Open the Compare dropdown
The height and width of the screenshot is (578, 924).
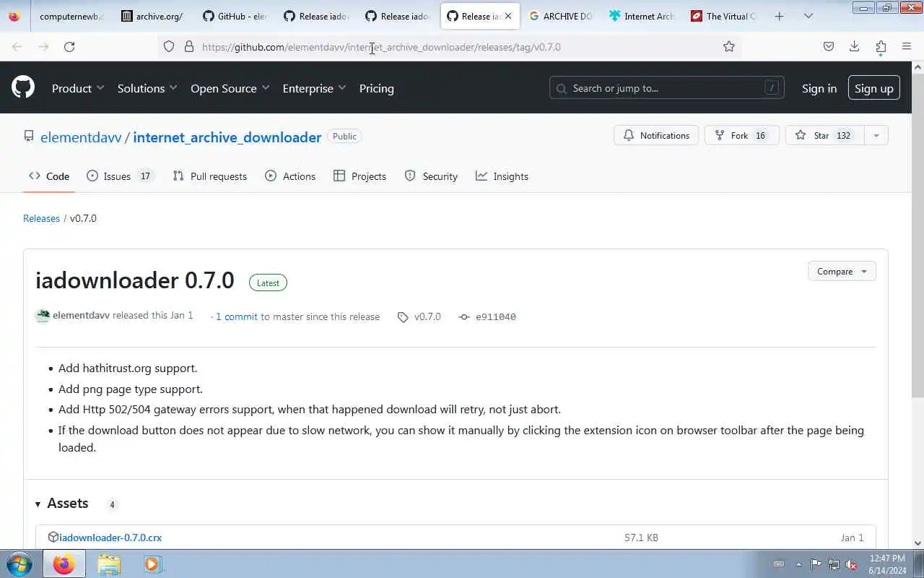pyautogui.click(x=842, y=272)
